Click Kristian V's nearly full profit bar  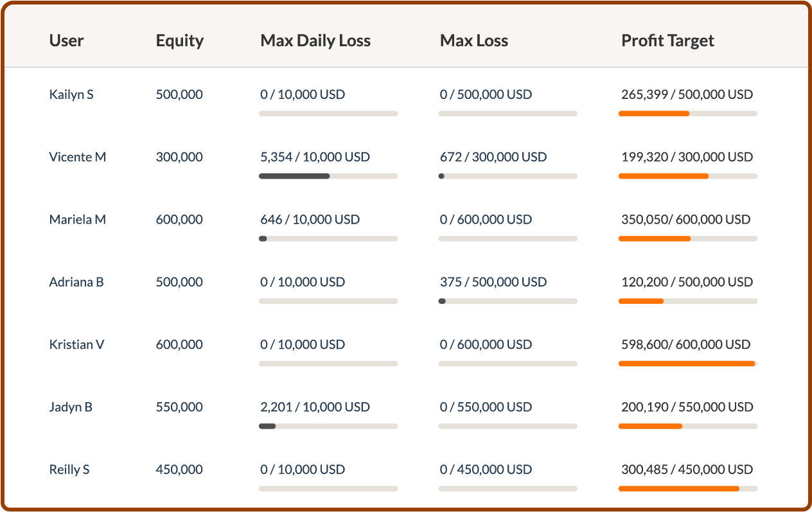[x=687, y=364]
